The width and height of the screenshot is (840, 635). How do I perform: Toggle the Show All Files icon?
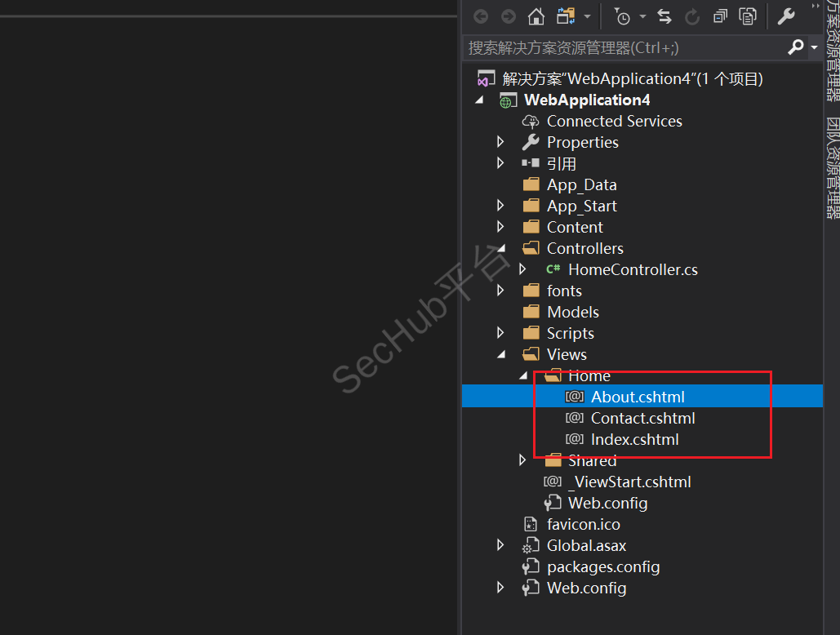click(747, 16)
